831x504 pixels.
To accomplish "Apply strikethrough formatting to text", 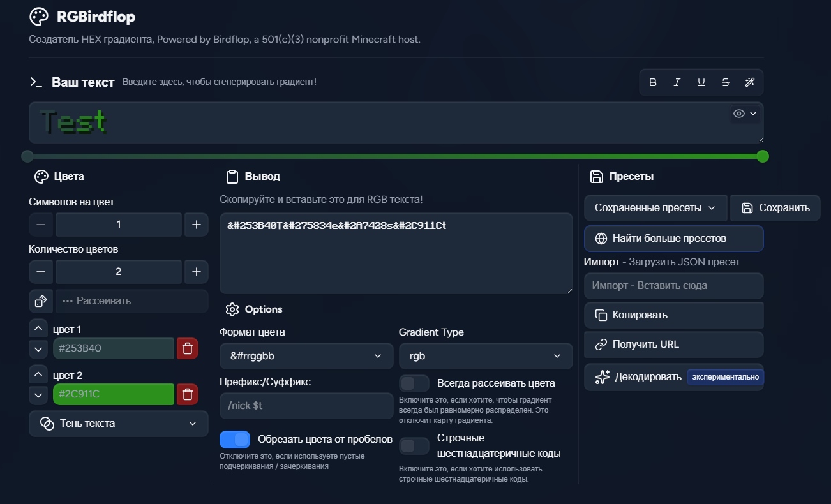I will point(726,82).
